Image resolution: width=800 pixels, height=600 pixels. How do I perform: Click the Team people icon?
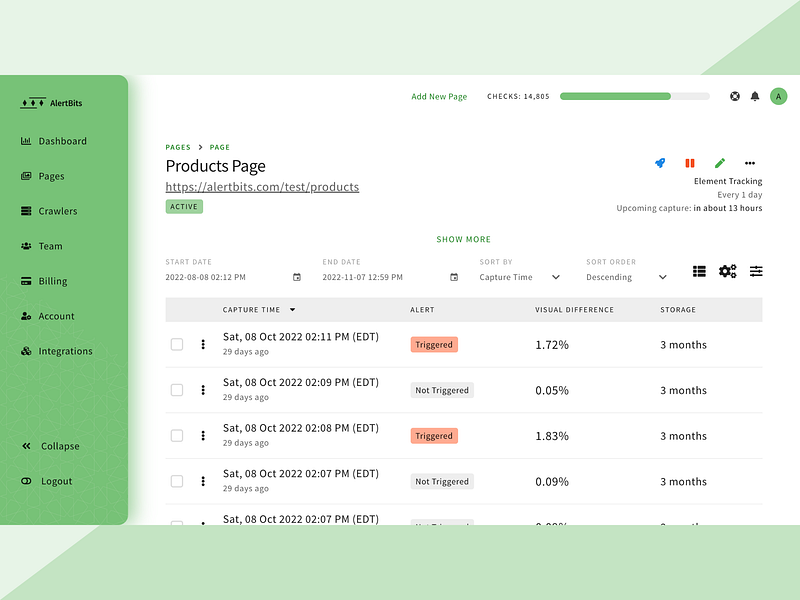click(x=26, y=246)
